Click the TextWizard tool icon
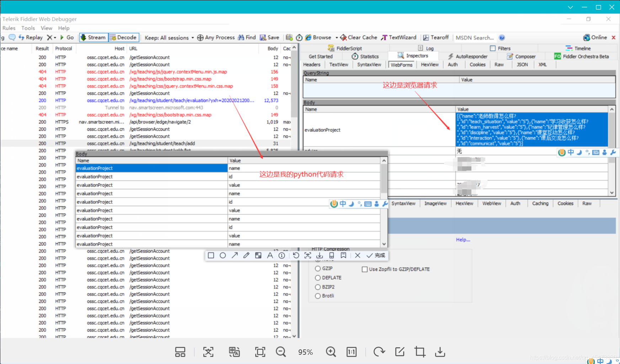The image size is (620, 364). [384, 38]
